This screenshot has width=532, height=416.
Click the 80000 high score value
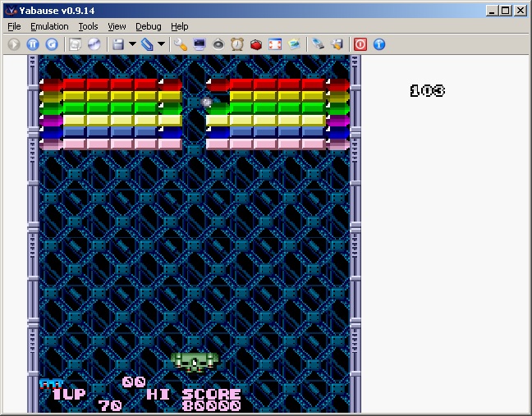pyautogui.click(x=211, y=405)
